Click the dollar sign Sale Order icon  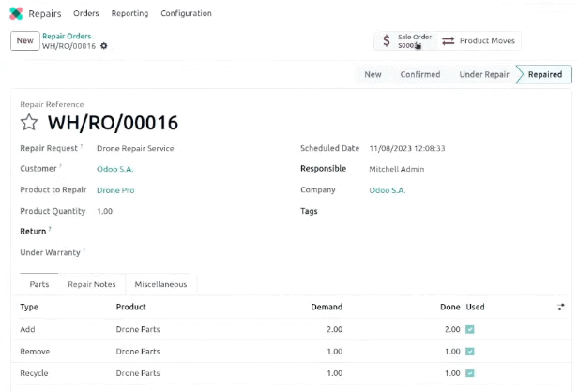click(387, 40)
